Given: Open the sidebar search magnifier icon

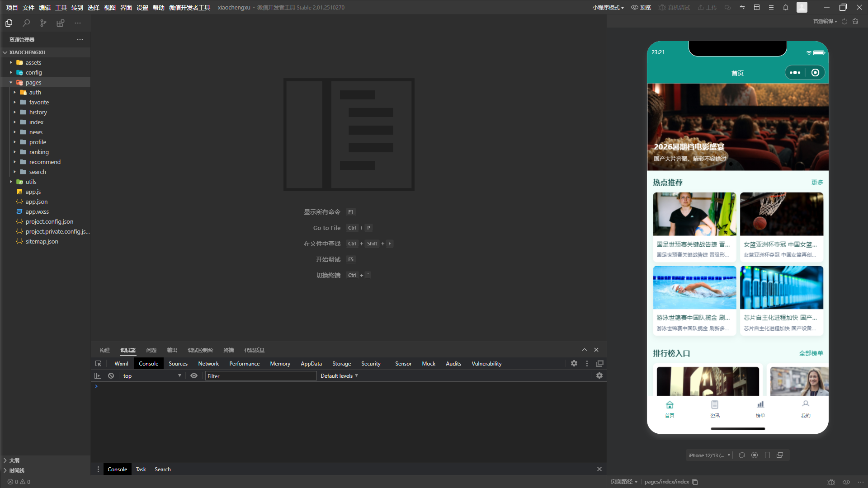Looking at the screenshot, I should click(x=26, y=23).
